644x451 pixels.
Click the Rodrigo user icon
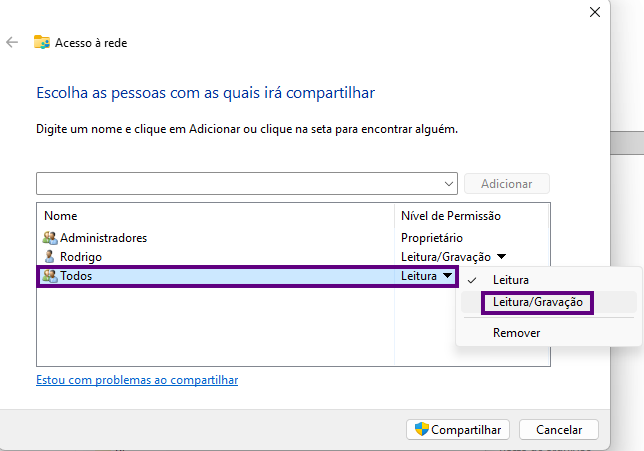50,257
